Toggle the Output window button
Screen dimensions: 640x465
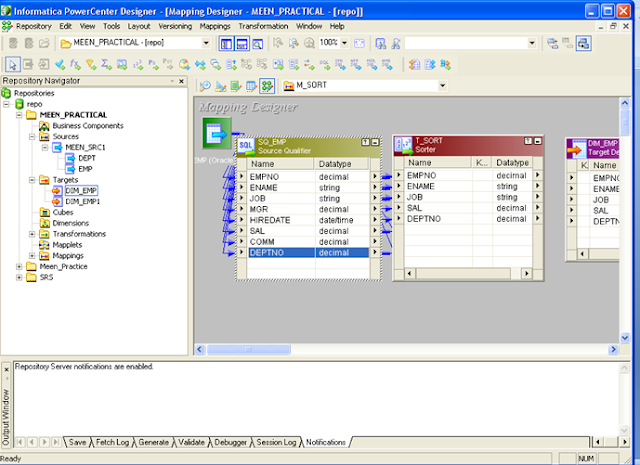click(x=242, y=43)
